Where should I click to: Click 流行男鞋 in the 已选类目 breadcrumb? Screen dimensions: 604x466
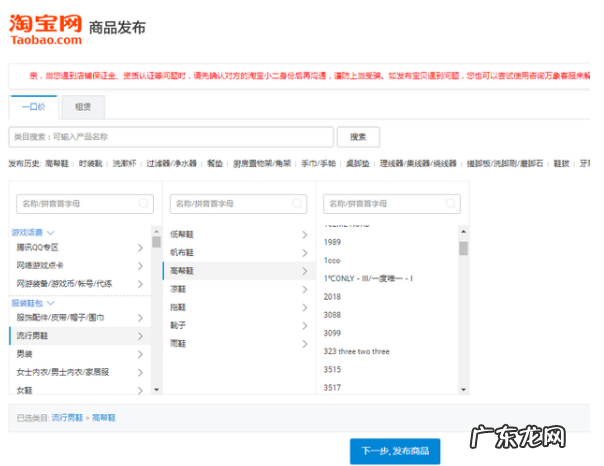pyautogui.click(x=67, y=418)
